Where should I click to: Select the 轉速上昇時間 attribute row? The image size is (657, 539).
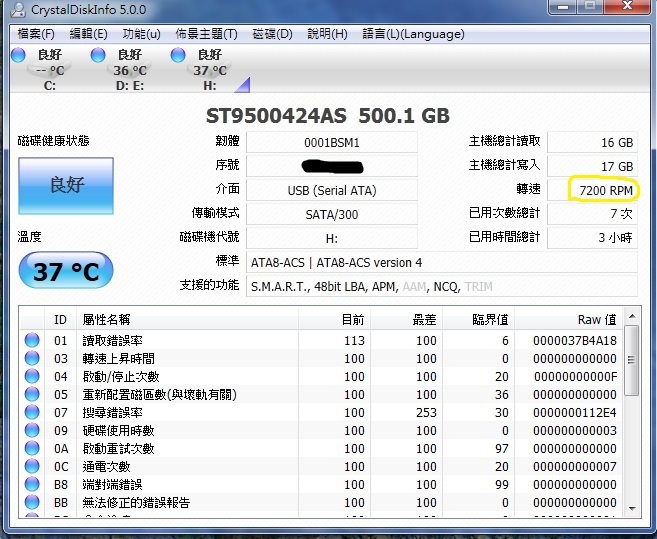click(x=321, y=358)
